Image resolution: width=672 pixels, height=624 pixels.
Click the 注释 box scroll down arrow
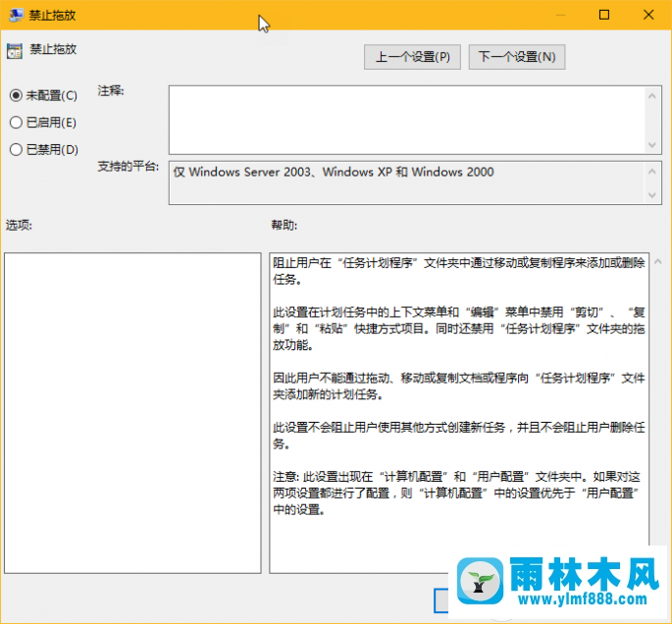(651, 145)
